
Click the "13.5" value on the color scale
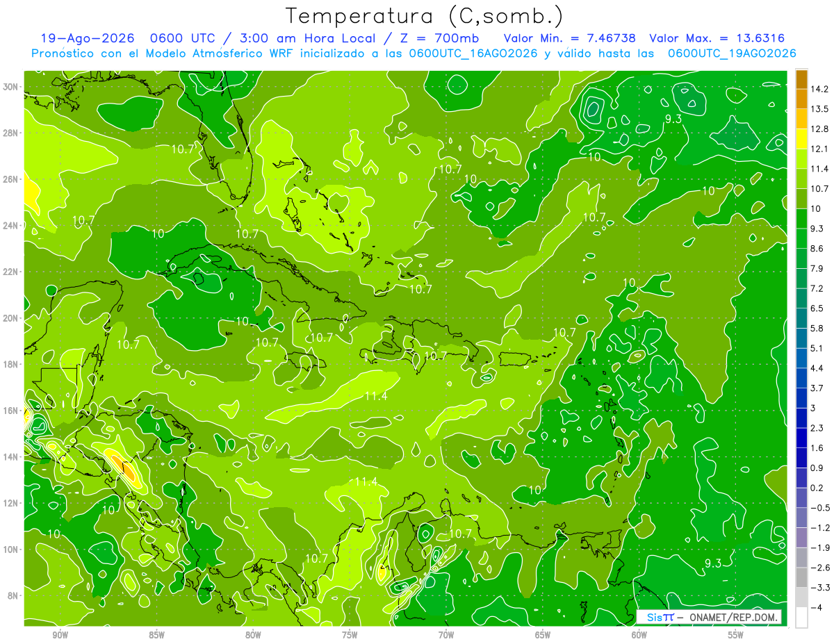tap(819, 109)
